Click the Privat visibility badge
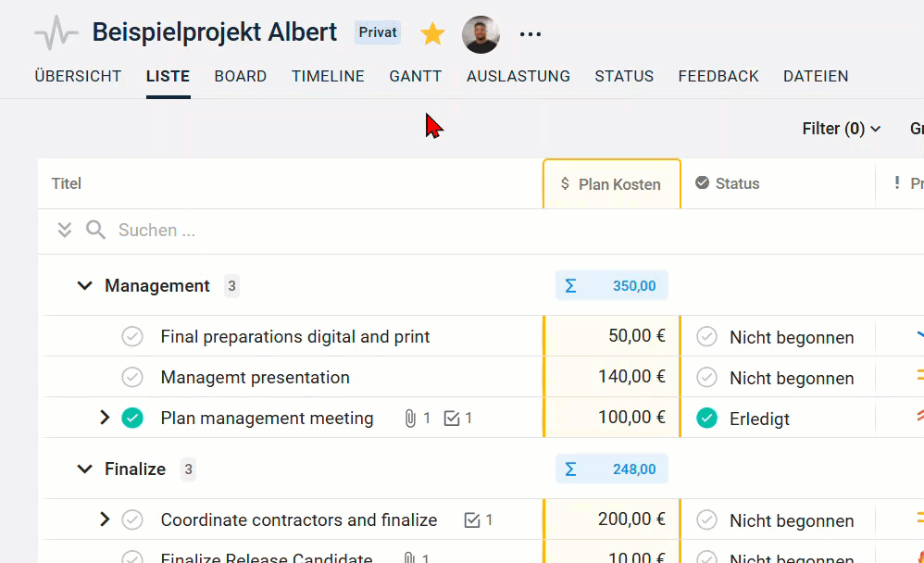The width and height of the screenshot is (924, 563). (378, 32)
